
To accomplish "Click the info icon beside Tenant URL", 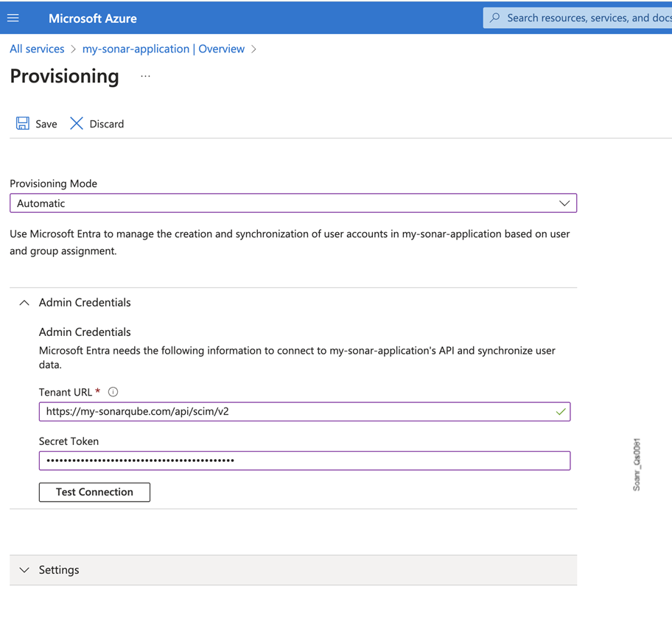I will click(x=112, y=391).
